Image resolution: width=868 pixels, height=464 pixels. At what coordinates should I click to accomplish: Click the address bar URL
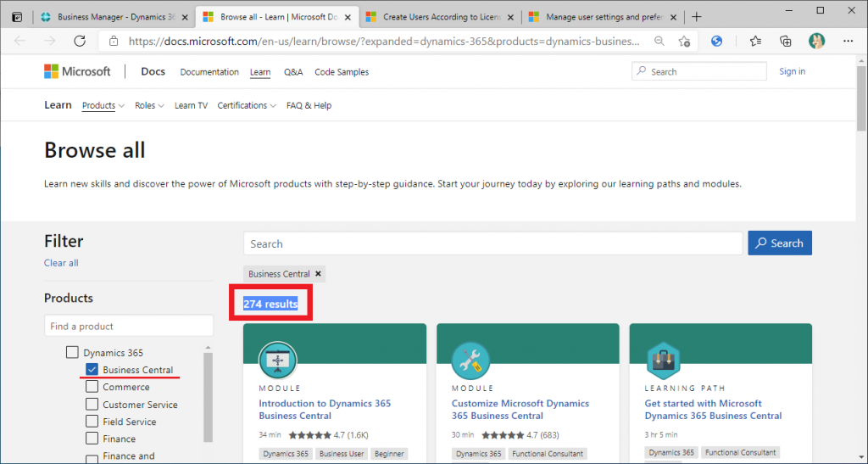384,41
